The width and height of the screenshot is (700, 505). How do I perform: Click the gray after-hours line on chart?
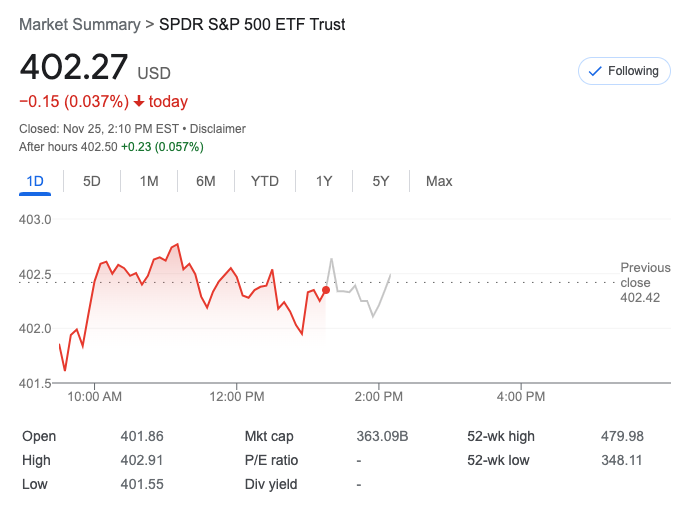point(357,291)
